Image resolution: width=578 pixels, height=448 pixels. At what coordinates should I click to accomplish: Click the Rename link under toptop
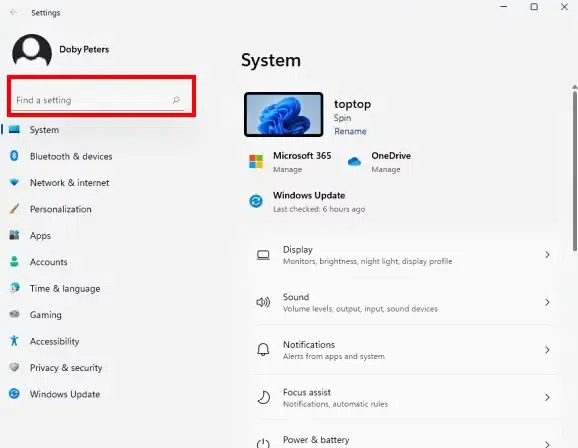point(350,131)
